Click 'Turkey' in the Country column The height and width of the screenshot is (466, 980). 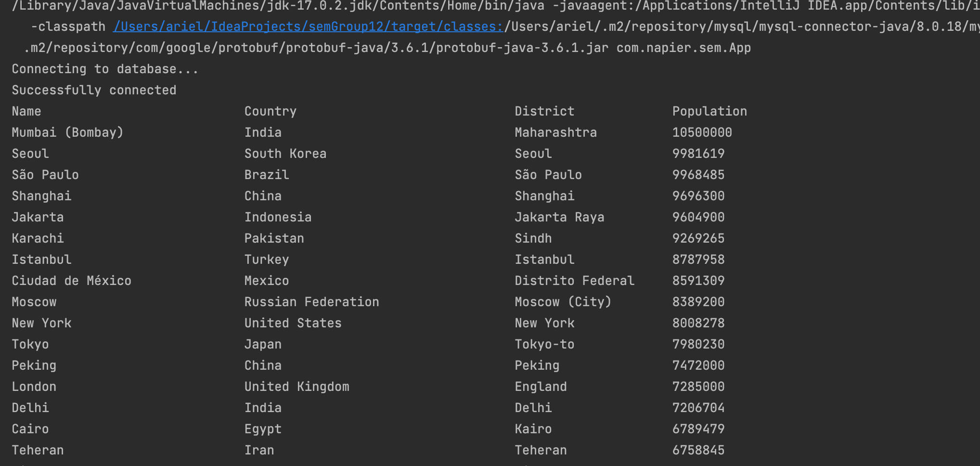click(x=266, y=259)
